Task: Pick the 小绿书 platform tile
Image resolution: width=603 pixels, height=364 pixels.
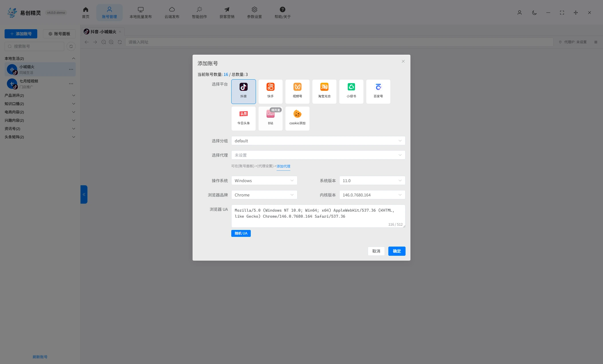Action: click(x=351, y=91)
